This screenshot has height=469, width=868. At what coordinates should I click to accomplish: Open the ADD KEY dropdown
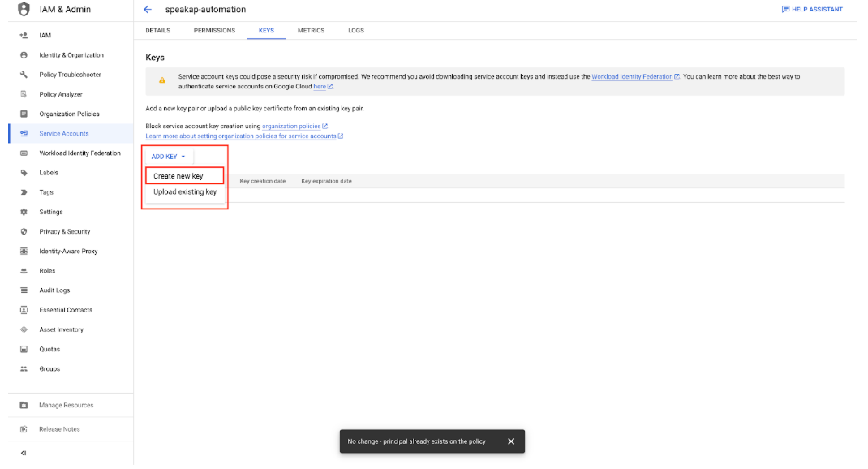(168, 157)
